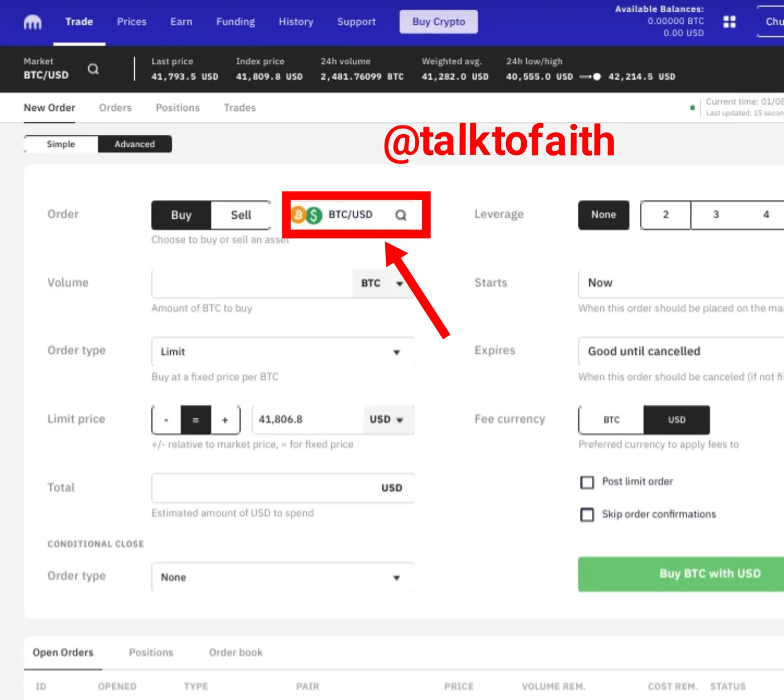Switch to the bottom Positions tab
Image resolution: width=784 pixels, height=700 pixels.
(x=151, y=653)
